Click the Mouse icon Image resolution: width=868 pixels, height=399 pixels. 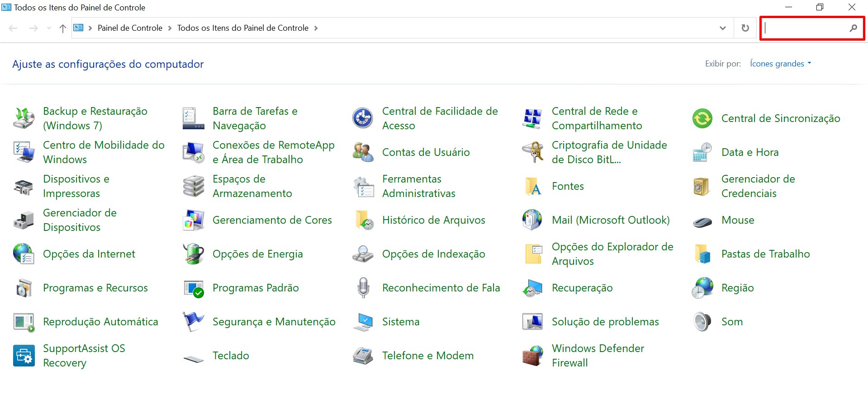tap(702, 221)
